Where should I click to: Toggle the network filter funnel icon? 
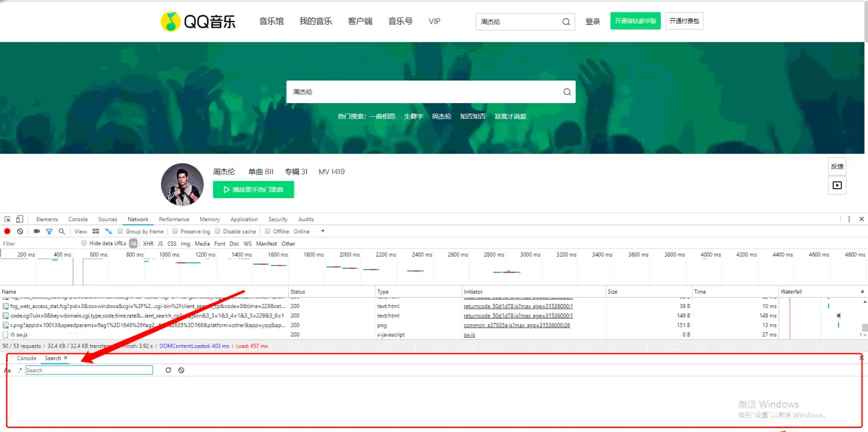pyautogui.click(x=49, y=232)
